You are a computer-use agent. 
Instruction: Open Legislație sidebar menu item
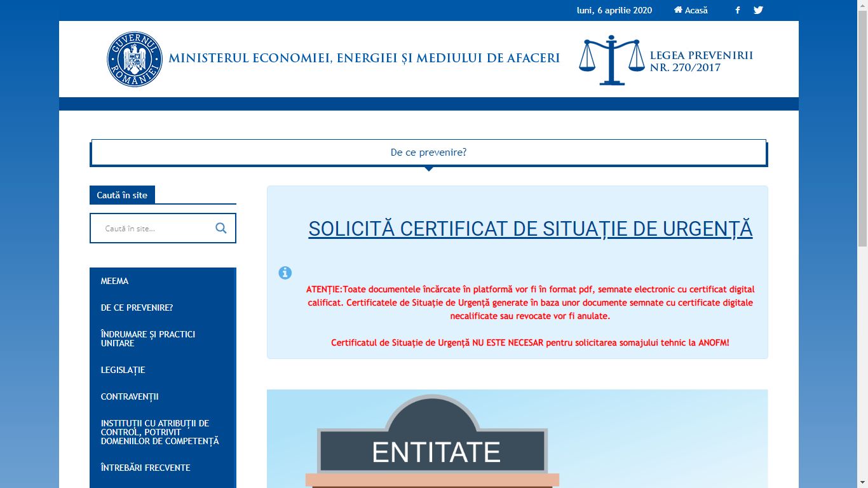162,370
